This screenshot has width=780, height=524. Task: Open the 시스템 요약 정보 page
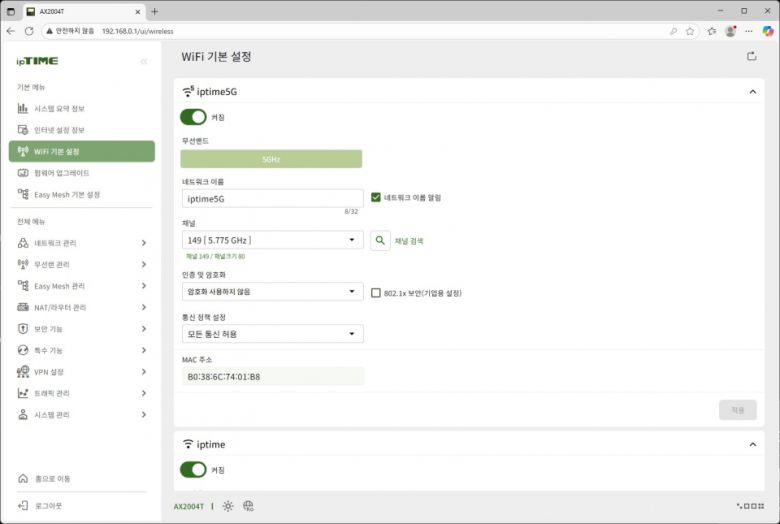pos(82,108)
